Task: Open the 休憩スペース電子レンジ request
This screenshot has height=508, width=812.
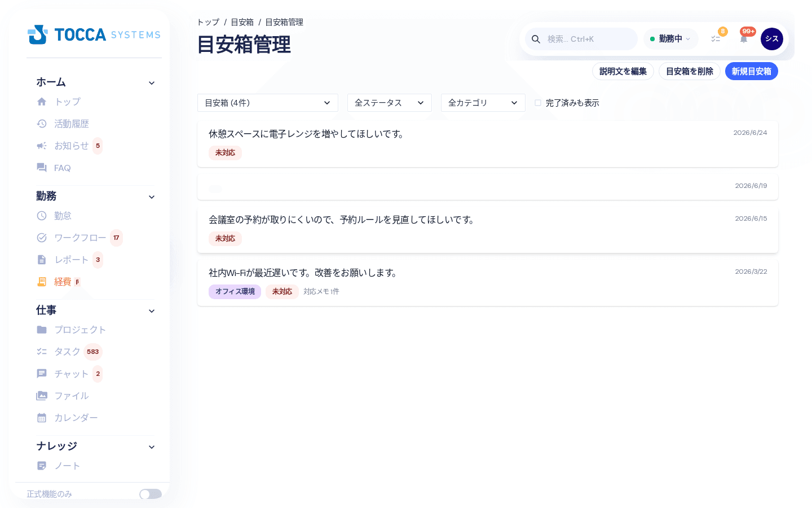Action: coord(488,144)
